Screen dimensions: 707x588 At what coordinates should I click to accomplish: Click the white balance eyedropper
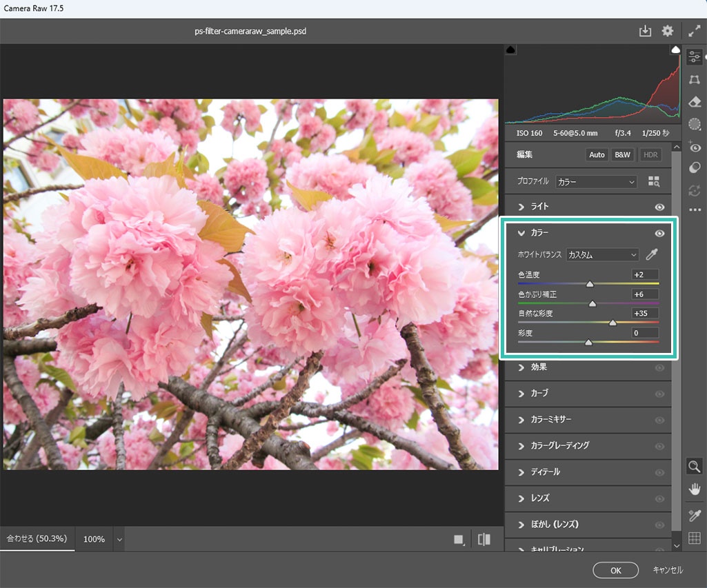point(651,254)
